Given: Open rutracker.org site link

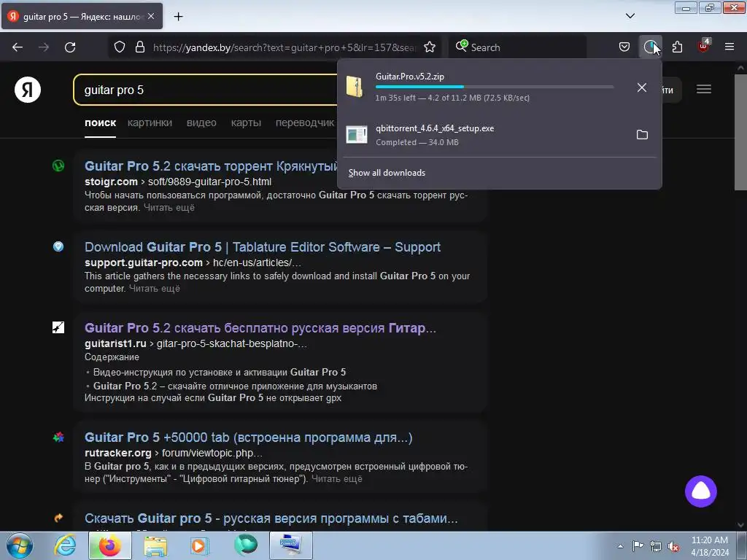Looking at the screenshot, I should click(x=117, y=454).
